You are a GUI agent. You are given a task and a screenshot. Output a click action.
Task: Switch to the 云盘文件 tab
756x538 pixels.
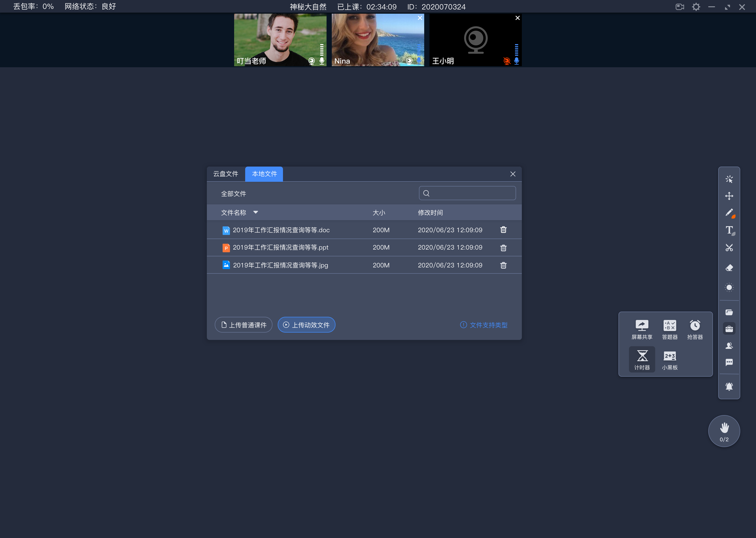tap(227, 174)
